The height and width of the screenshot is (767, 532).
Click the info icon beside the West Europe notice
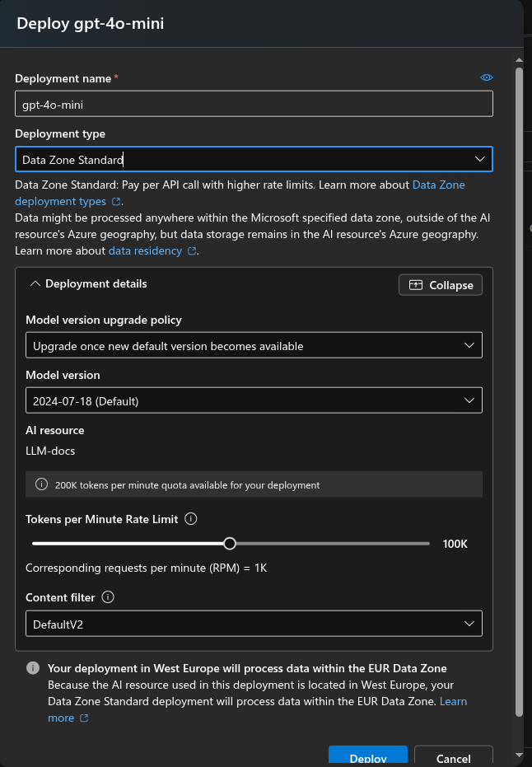32,668
